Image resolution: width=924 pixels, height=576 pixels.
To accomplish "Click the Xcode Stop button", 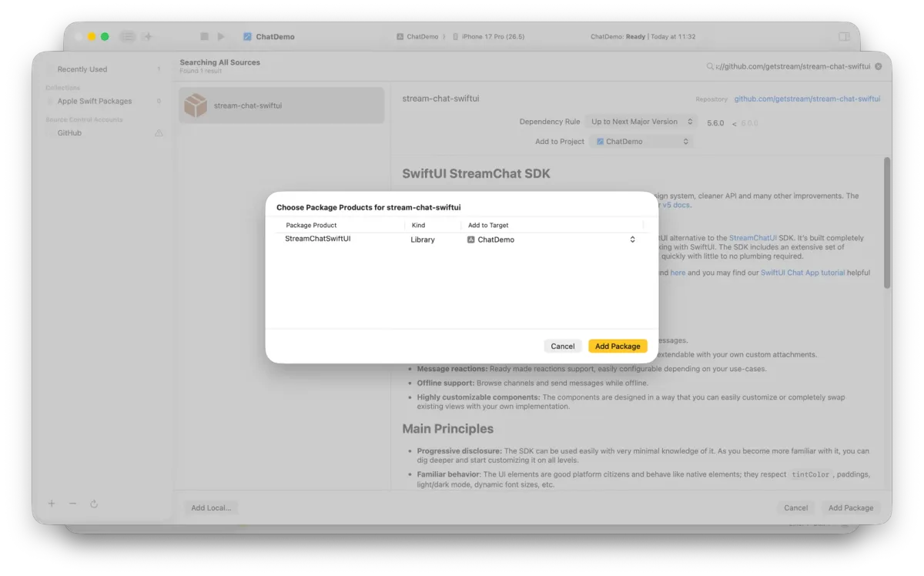I will tap(204, 36).
